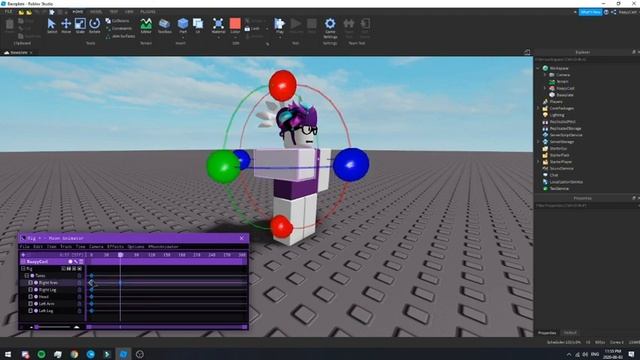Open the Color dropdown arrow
The width and height of the screenshot is (640, 360).
235,37
